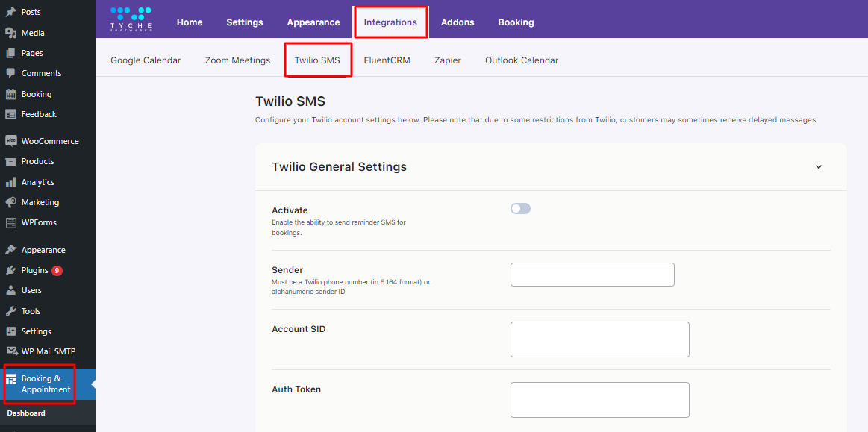Click the Account SID input field
Viewport: 868px width, 432px height.
click(599, 339)
